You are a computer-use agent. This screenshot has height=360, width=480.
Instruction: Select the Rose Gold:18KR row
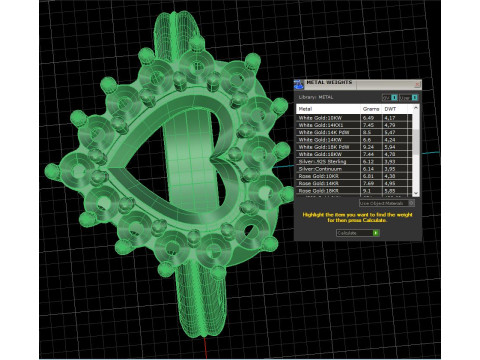[354, 191]
